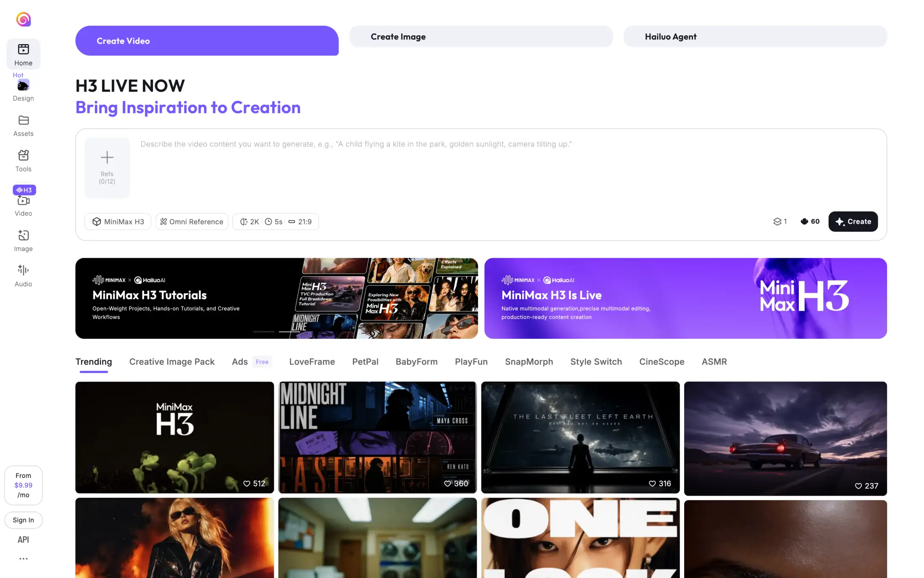This screenshot has height=578, width=924.
Task: Click the Sign In button
Action: [24, 520]
